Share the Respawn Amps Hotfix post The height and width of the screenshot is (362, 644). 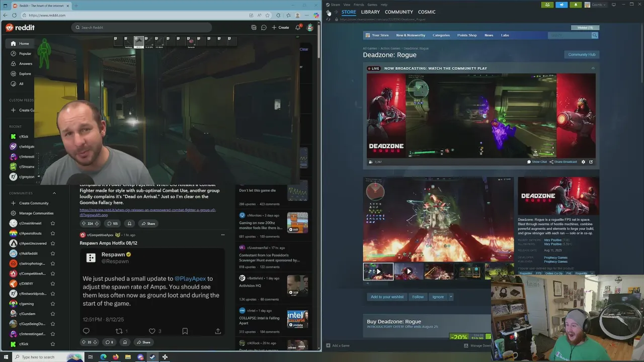click(x=143, y=342)
